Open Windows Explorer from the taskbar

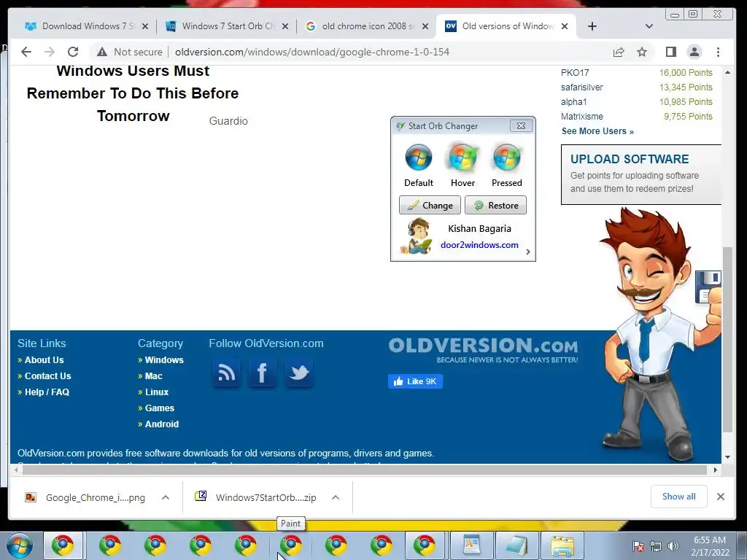tap(562, 545)
